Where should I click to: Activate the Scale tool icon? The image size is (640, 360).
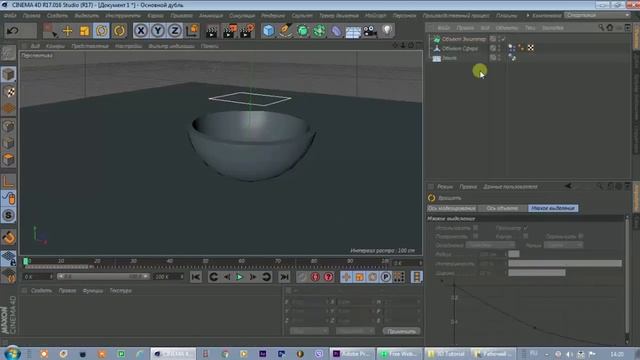(x=84, y=31)
